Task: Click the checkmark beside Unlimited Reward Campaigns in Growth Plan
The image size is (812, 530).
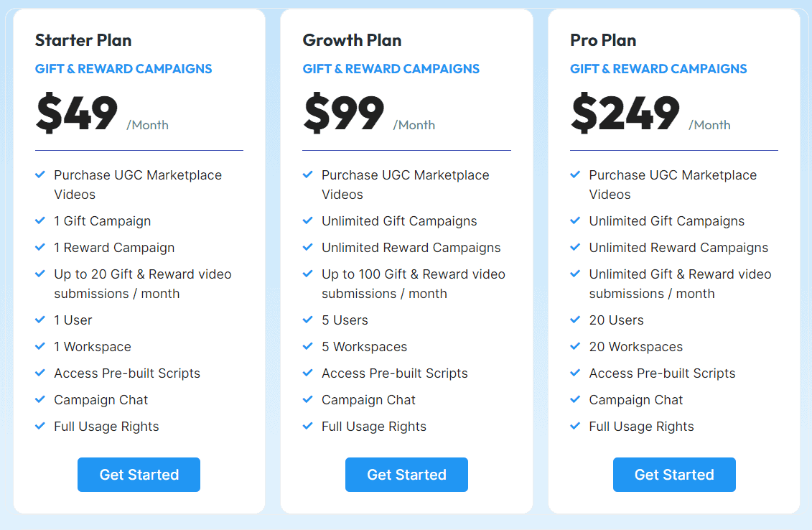Action: (308, 248)
